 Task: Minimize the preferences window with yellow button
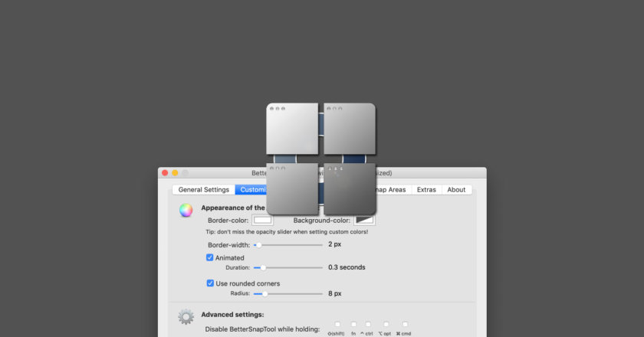pyautogui.click(x=175, y=173)
